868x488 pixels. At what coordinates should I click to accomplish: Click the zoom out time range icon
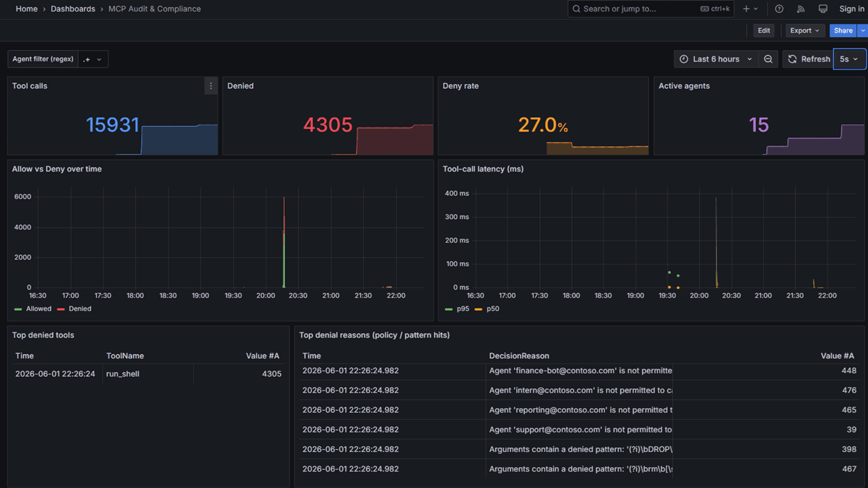pos(768,59)
